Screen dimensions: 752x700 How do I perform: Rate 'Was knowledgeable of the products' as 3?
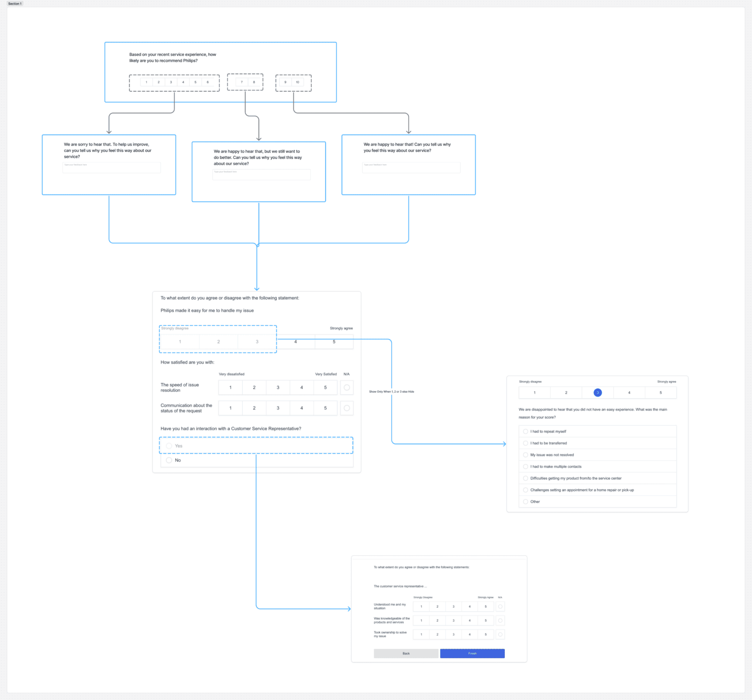tap(454, 621)
